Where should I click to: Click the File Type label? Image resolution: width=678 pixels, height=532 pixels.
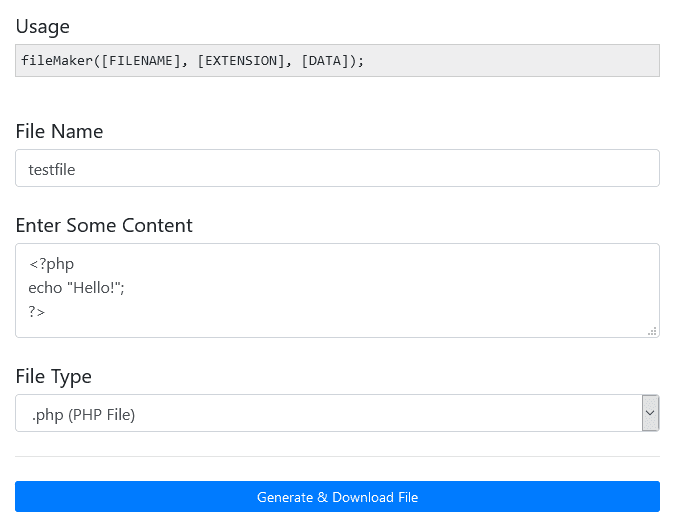(x=53, y=376)
